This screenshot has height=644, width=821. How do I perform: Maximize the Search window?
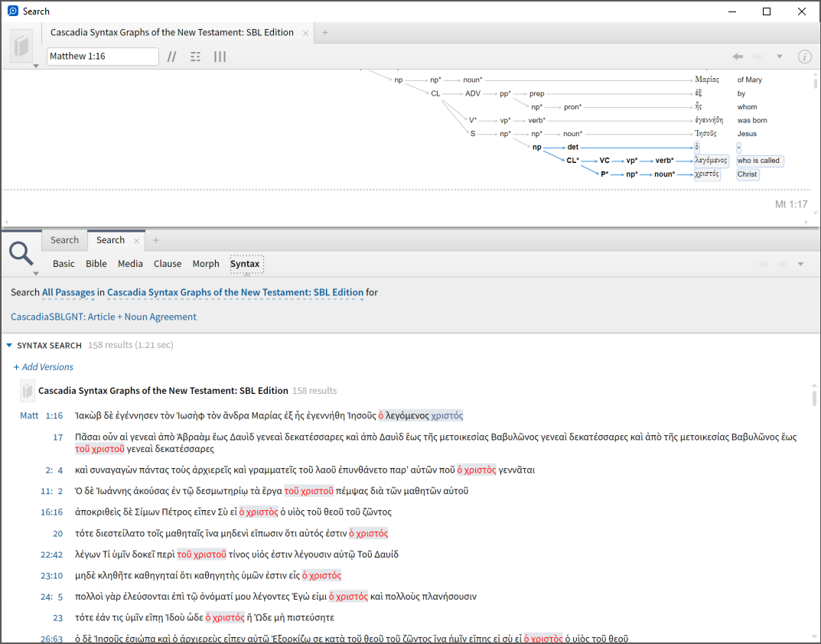(x=767, y=11)
